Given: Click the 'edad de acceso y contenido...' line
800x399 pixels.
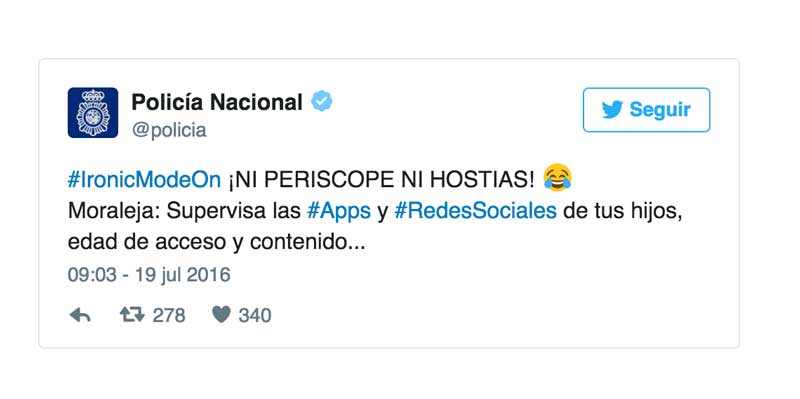Looking at the screenshot, I should (x=216, y=243).
